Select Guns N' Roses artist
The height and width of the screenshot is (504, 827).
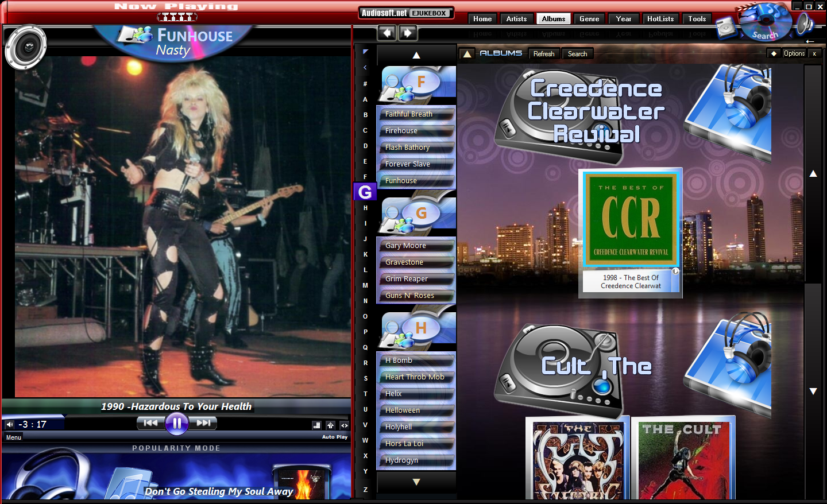click(x=416, y=296)
